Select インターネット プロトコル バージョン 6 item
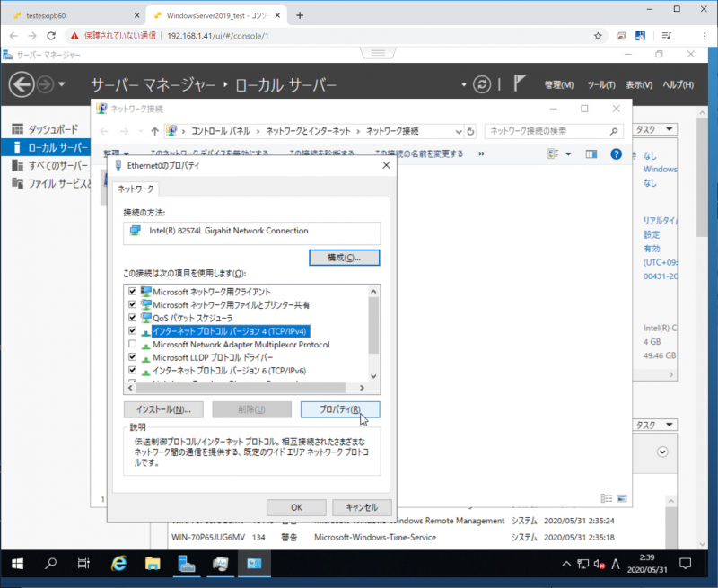This screenshot has height=588, width=718. coord(230,371)
